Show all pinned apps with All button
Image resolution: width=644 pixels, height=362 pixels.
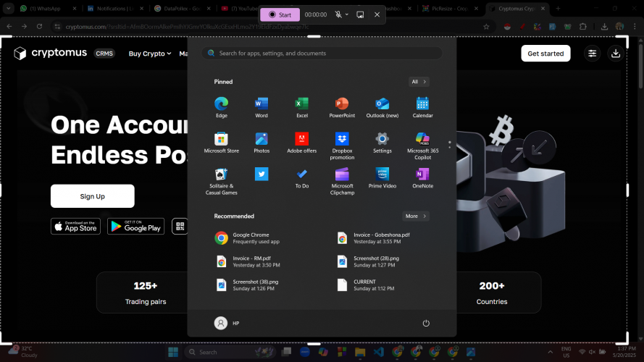tap(419, 82)
